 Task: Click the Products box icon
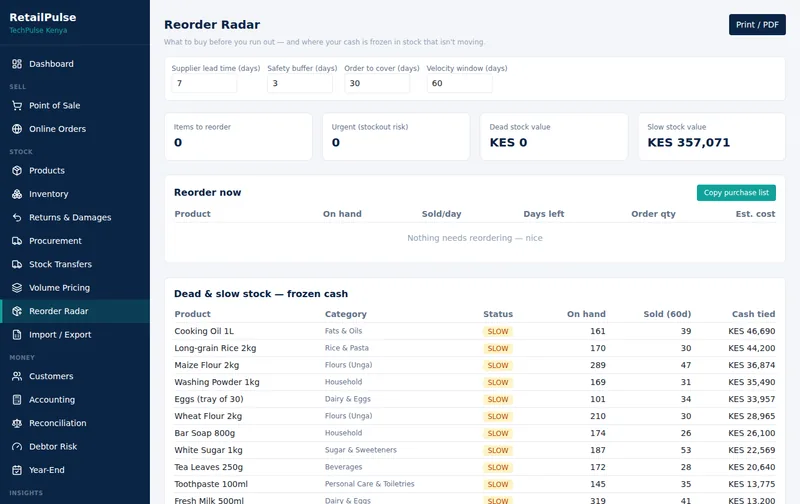(x=17, y=170)
